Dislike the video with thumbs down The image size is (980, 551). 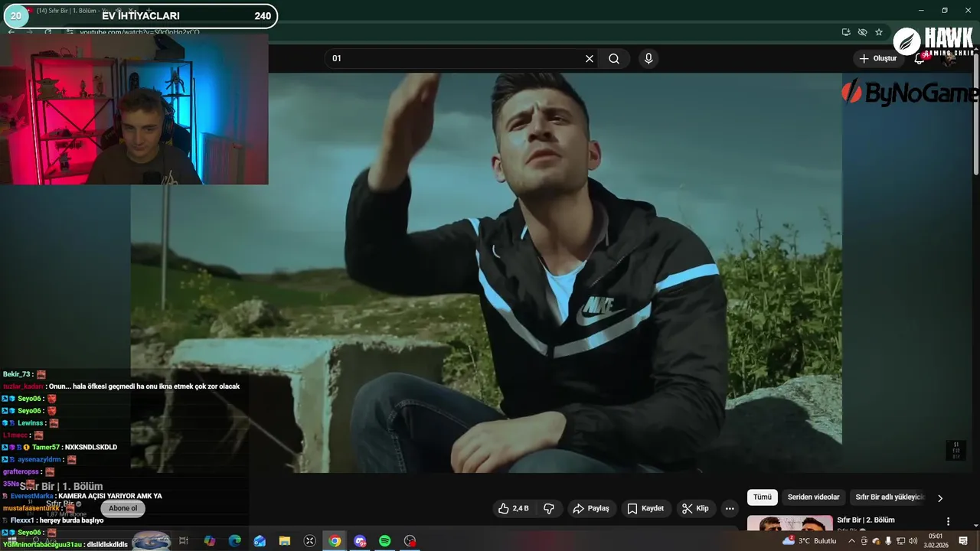click(x=549, y=508)
